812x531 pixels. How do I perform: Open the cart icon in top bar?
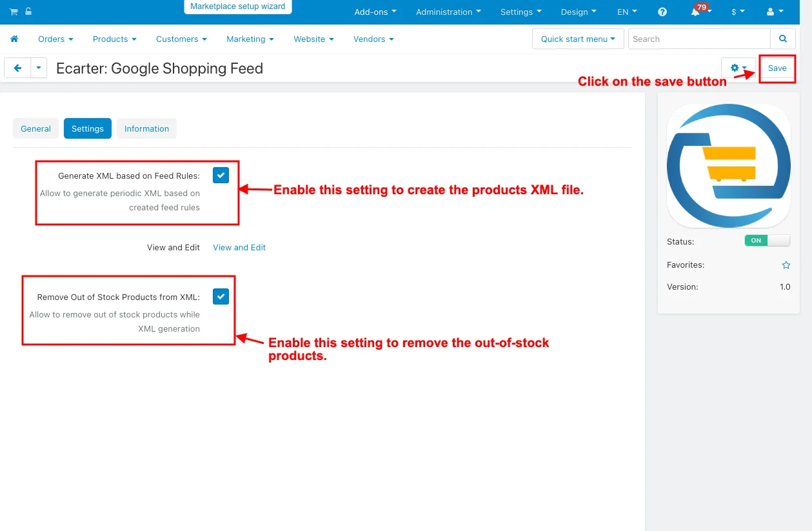click(x=14, y=12)
